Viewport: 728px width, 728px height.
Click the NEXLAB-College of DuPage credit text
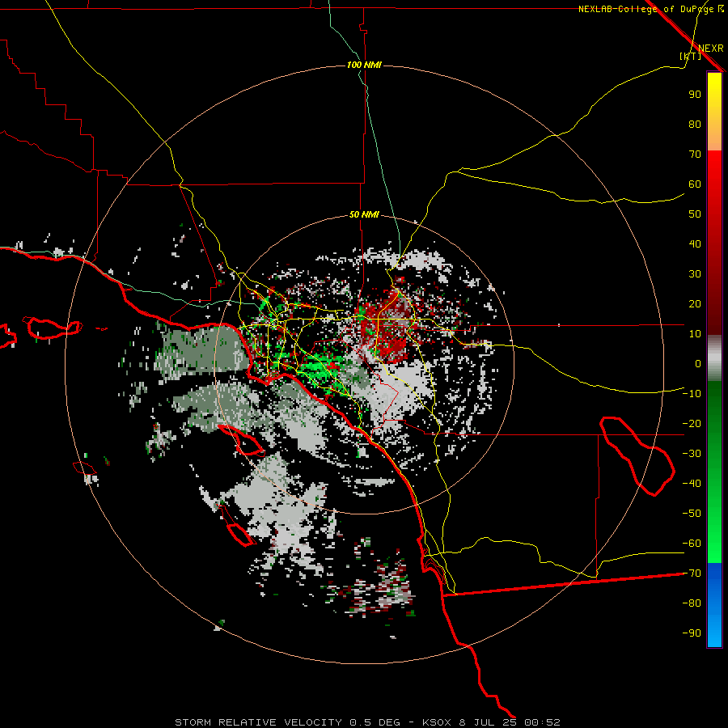tap(647, 9)
